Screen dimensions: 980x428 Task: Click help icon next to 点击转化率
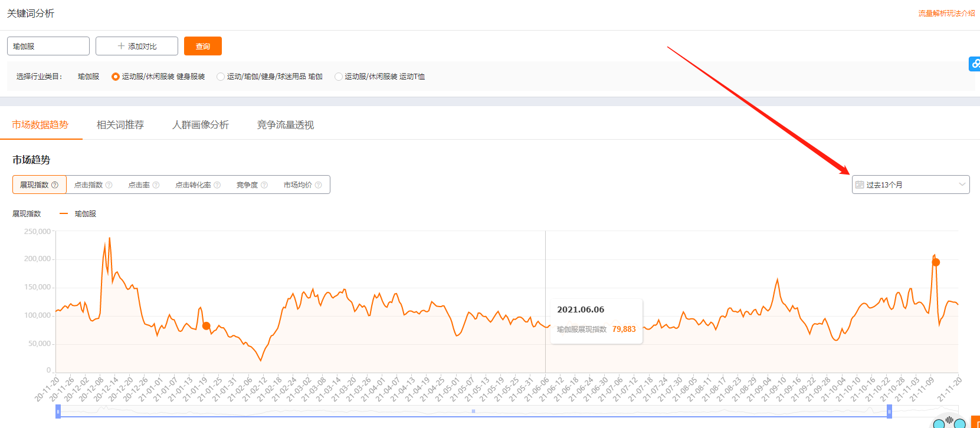tap(217, 185)
